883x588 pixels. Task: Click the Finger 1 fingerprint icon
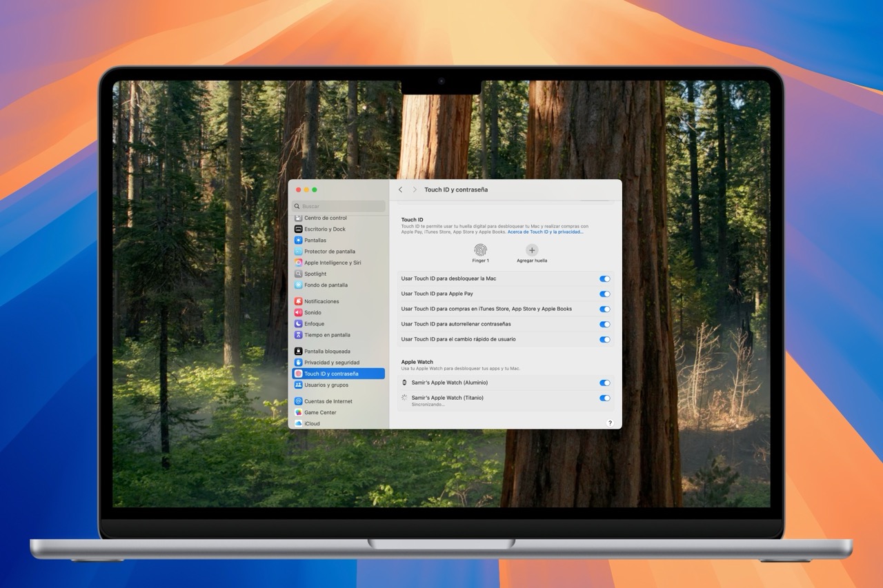click(x=480, y=250)
